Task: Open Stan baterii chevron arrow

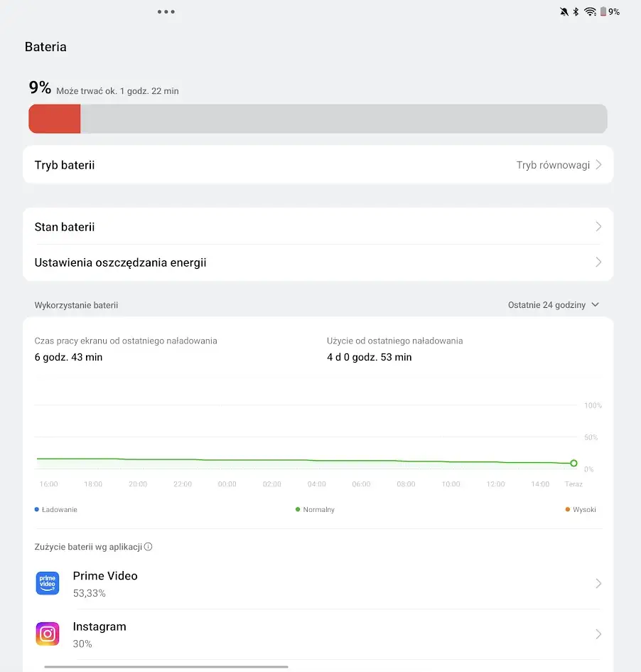Action: [598, 227]
